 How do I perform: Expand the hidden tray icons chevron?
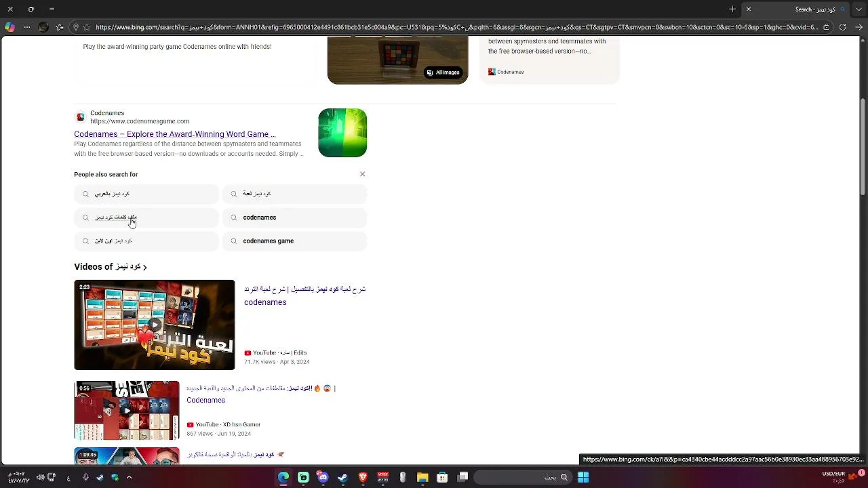pos(129,478)
